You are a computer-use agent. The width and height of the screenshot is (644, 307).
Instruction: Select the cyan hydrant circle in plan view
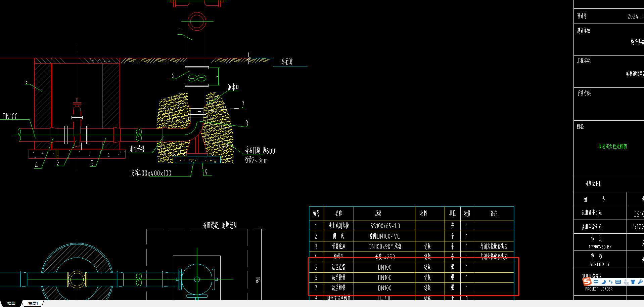pos(197,279)
